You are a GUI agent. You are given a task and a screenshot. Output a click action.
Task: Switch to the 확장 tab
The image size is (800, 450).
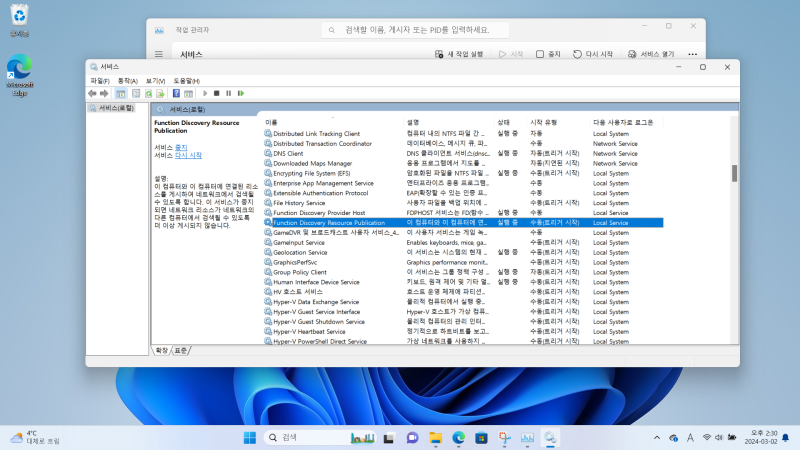pyautogui.click(x=161, y=351)
